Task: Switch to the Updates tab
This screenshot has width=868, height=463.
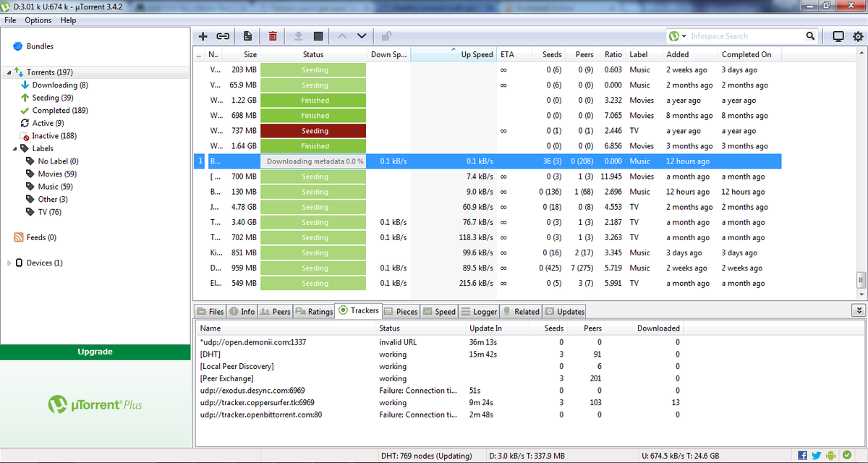Action: pyautogui.click(x=564, y=311)
